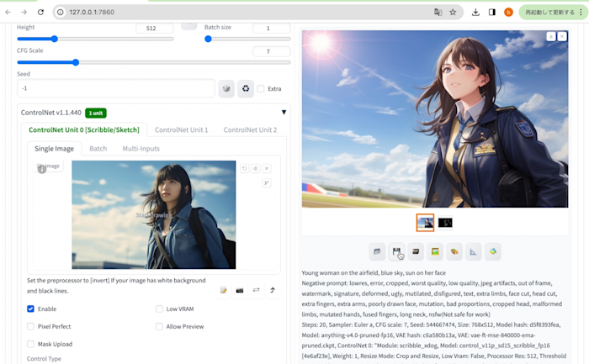Check the Allow Preview box
The width and height of the screenshot is (589, 364).
[x=159, y=326]
